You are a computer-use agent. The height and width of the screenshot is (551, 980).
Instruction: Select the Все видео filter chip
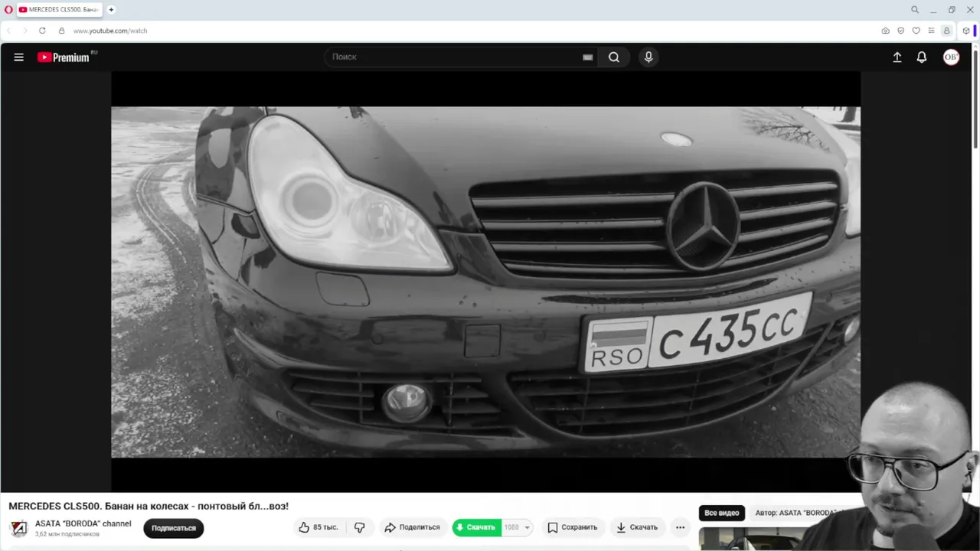point(722,513)
